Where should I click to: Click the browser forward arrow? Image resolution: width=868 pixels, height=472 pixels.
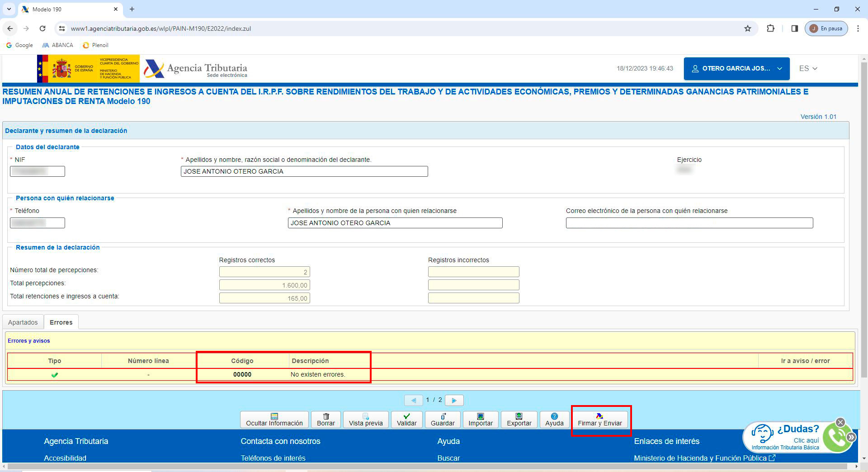point(26,28)
